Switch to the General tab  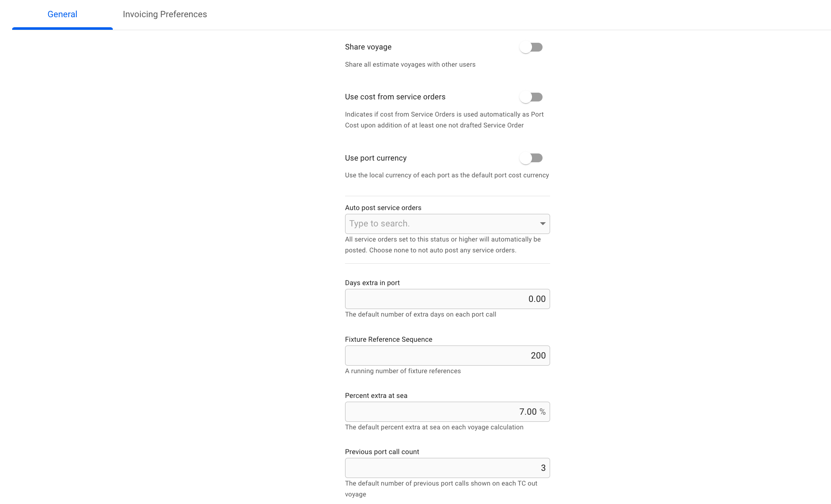click(62, 14)
